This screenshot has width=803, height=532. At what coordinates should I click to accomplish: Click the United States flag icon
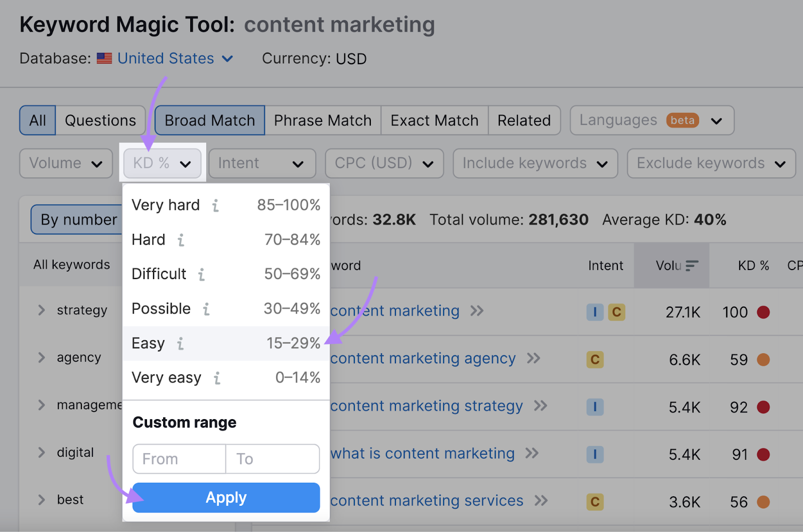(104, 59)
